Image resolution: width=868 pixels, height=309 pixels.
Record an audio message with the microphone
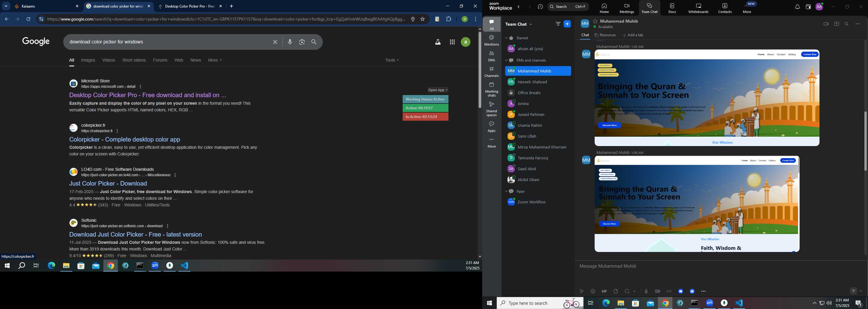click(x=646, y=291)
